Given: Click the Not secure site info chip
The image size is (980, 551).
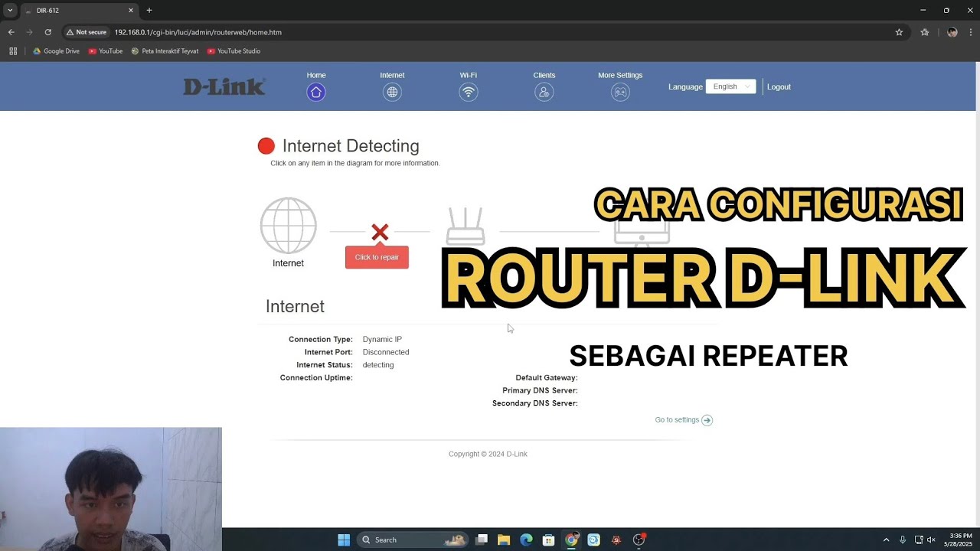Looking at the screenshot, I should click(87, 32).
